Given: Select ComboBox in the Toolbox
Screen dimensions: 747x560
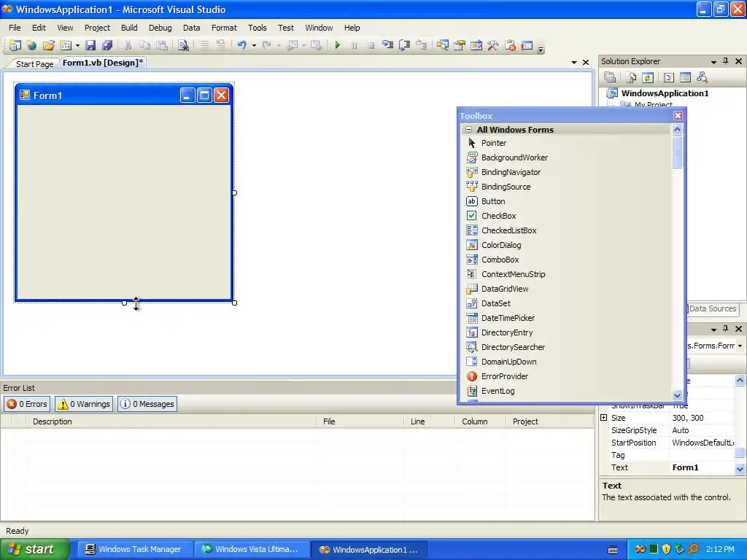Looking at the screenshot, I should 566,260.
